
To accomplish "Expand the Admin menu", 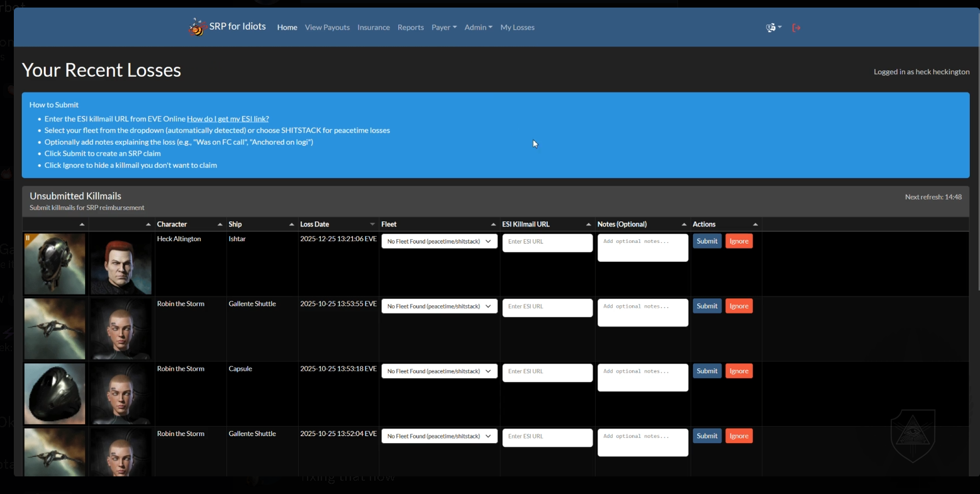I will click(478, 28).
